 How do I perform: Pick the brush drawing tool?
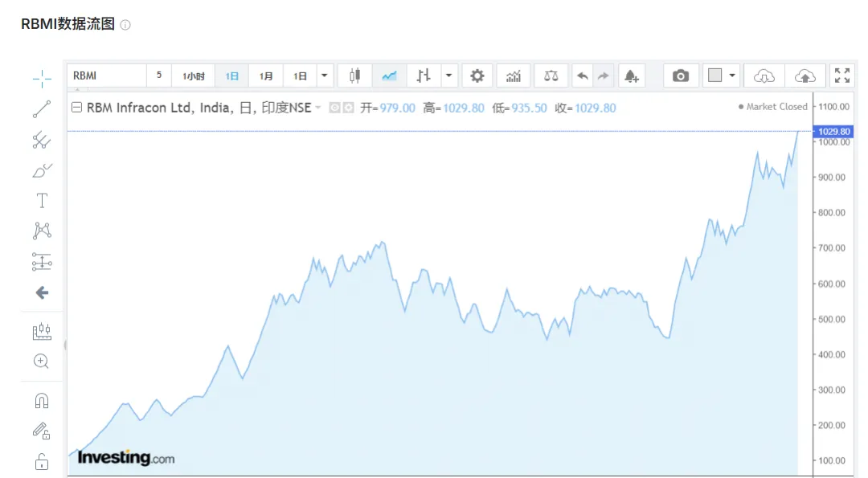42,170
